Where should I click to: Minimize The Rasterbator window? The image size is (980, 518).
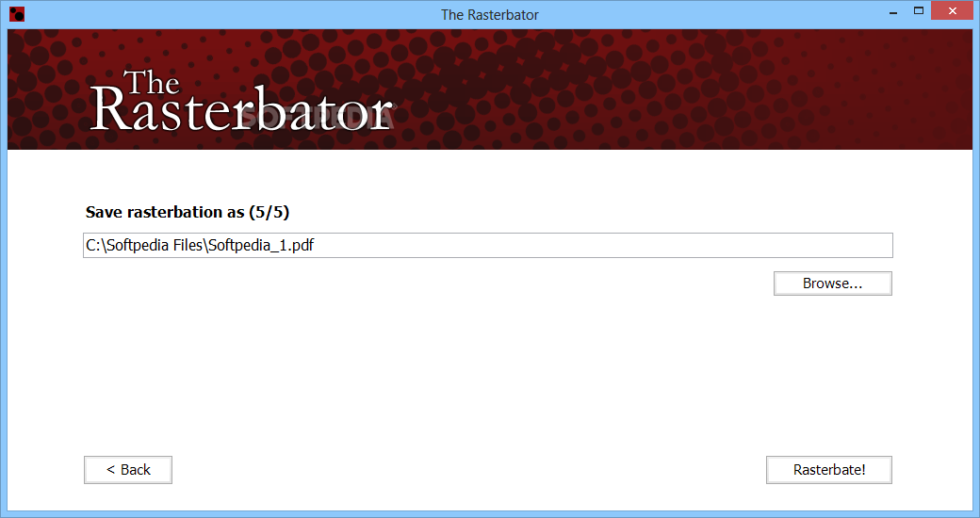[893, 11]
